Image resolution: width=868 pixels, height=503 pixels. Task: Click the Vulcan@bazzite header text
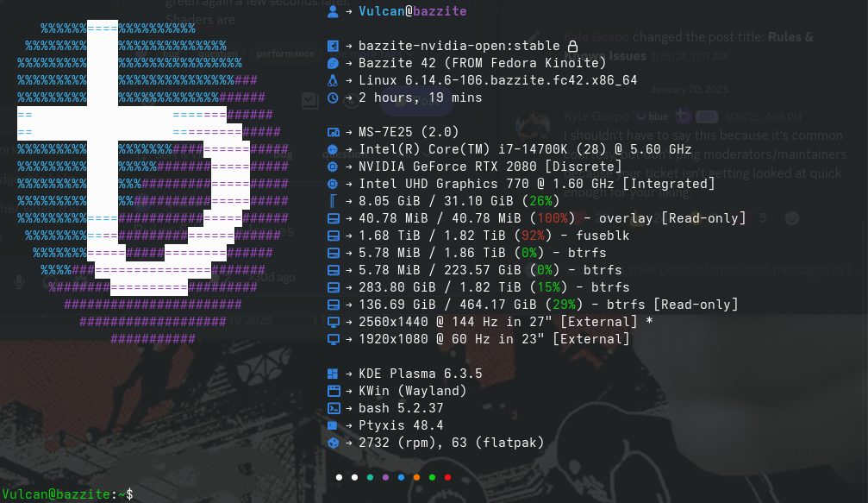click(412, 11)
